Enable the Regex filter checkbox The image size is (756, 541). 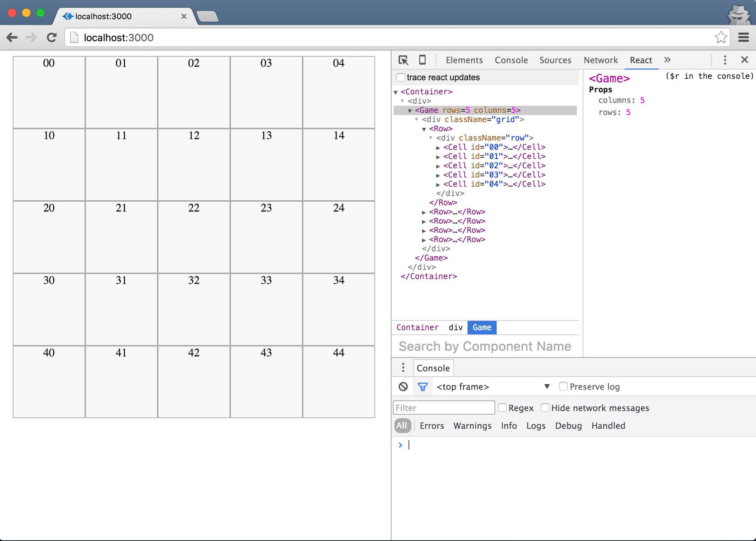[502, 408]
